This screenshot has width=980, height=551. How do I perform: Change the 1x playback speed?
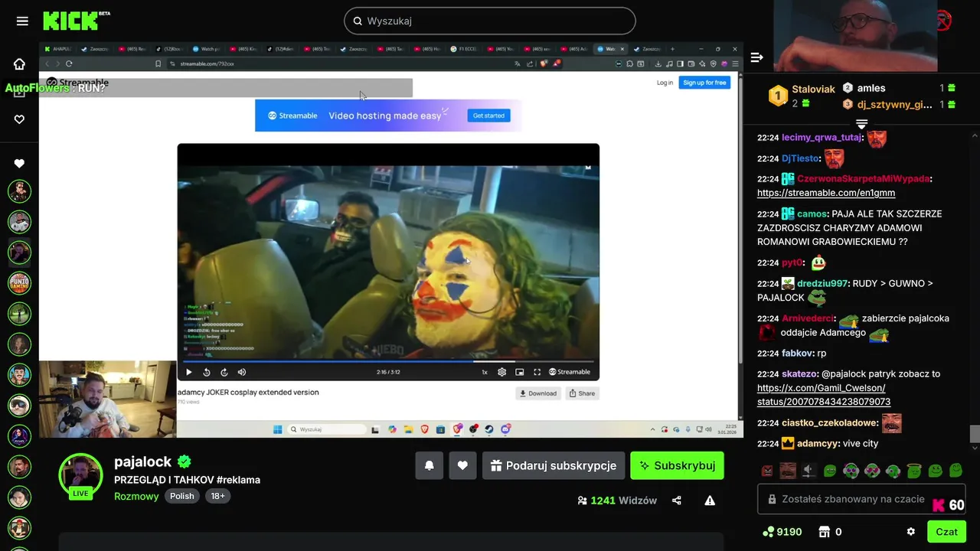pyautogui.click(x=484, y=372)
